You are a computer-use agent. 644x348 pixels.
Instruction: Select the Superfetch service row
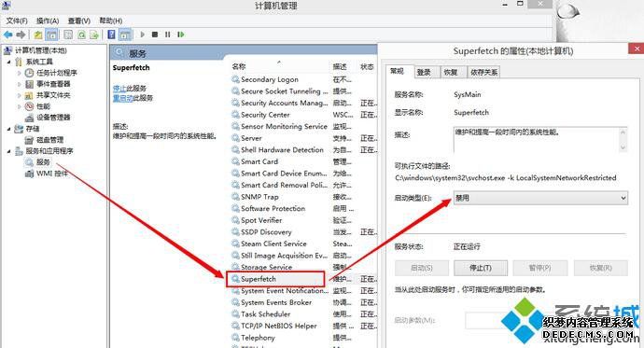pyautogui.click(x=275, y=279)
